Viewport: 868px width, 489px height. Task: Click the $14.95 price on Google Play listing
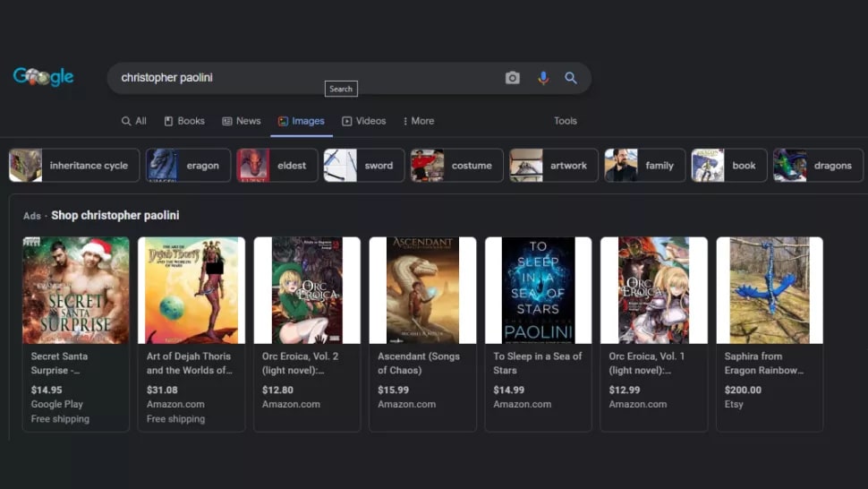pos(47,390)
